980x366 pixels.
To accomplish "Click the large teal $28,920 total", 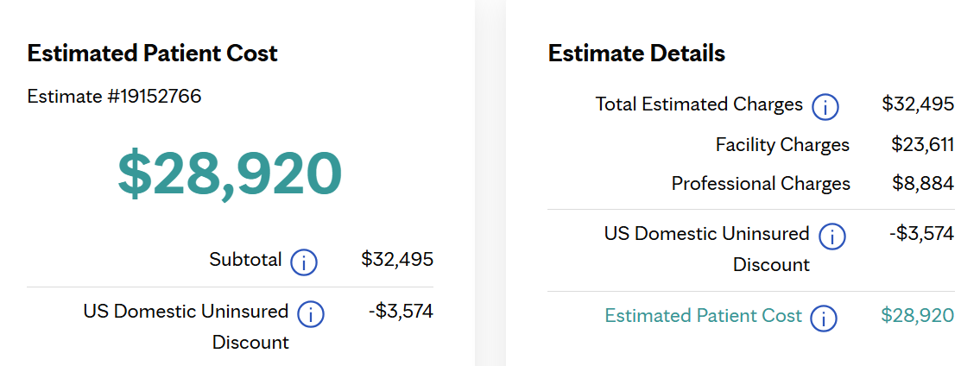I will coord(230,174).
